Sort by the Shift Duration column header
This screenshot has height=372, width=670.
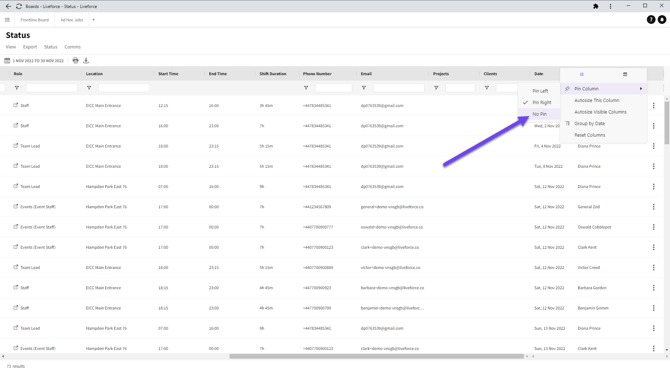tap(273, 74)
